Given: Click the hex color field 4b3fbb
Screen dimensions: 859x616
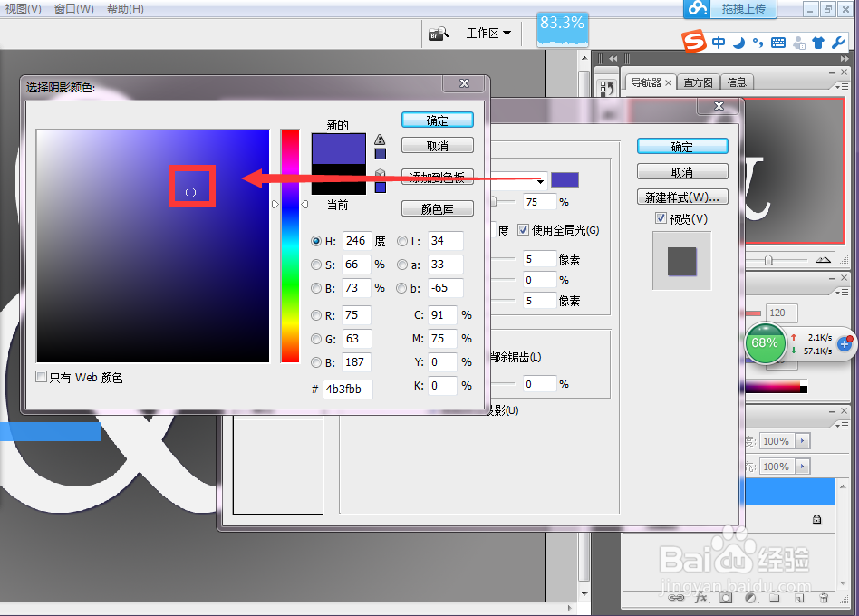Looking at the screenshot, I should (347, 389).
